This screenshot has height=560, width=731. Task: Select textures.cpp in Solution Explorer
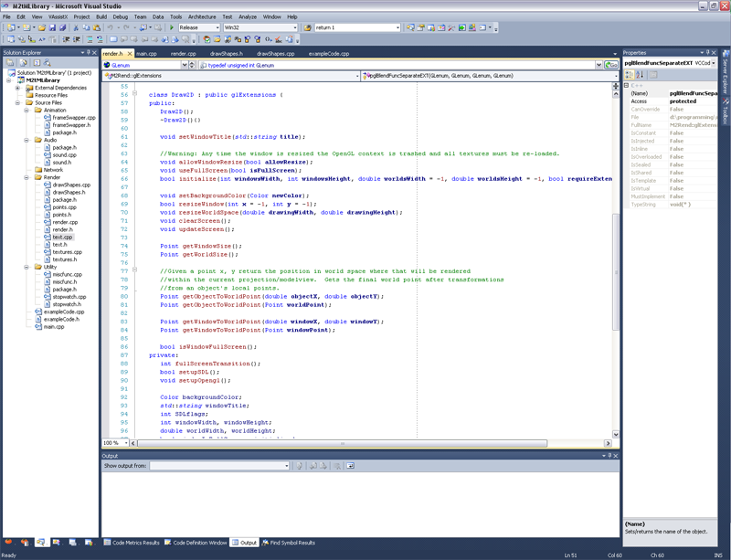pos(67,251)
